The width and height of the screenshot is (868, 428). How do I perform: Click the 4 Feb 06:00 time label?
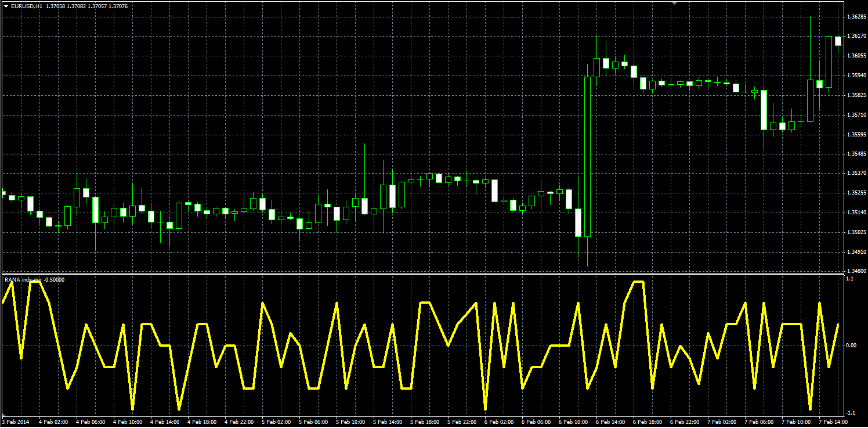coord(90,422)
